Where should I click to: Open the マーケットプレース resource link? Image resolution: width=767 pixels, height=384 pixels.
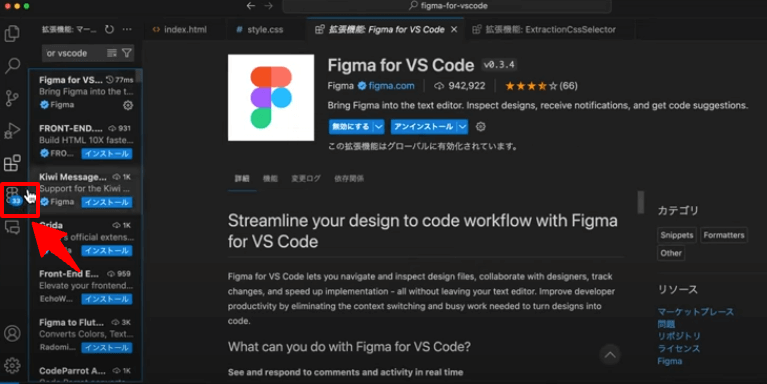(x=695, y=312)
